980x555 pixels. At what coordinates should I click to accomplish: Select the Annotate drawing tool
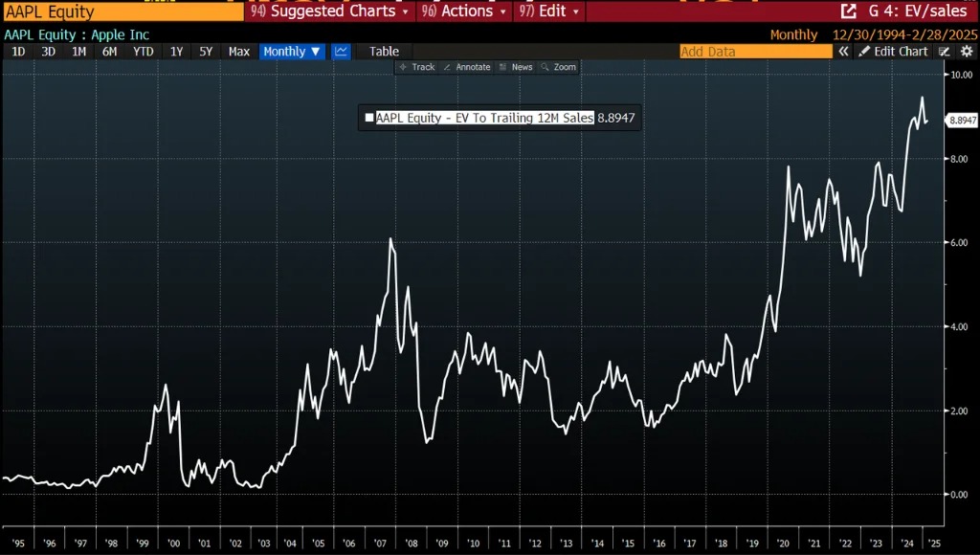pos(466,67)
